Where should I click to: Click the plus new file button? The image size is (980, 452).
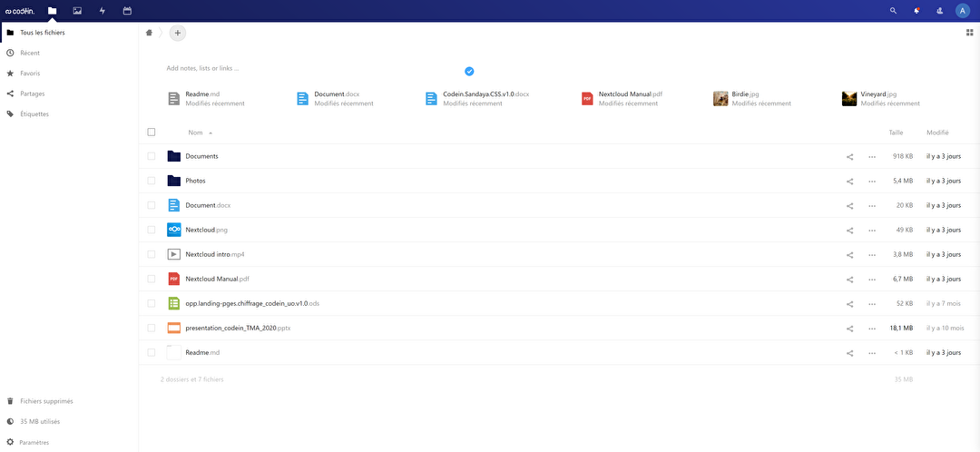click(178, 33)
